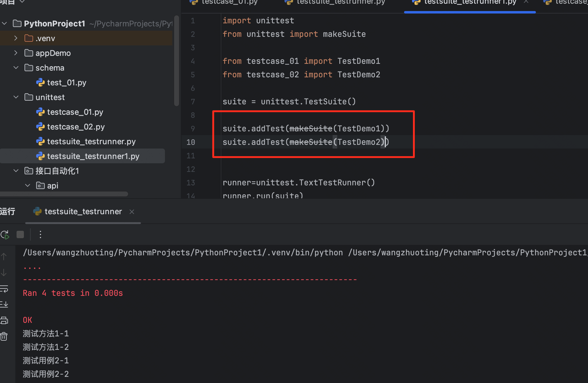Close the testsuite_testrunner run tab

point(132,212)
